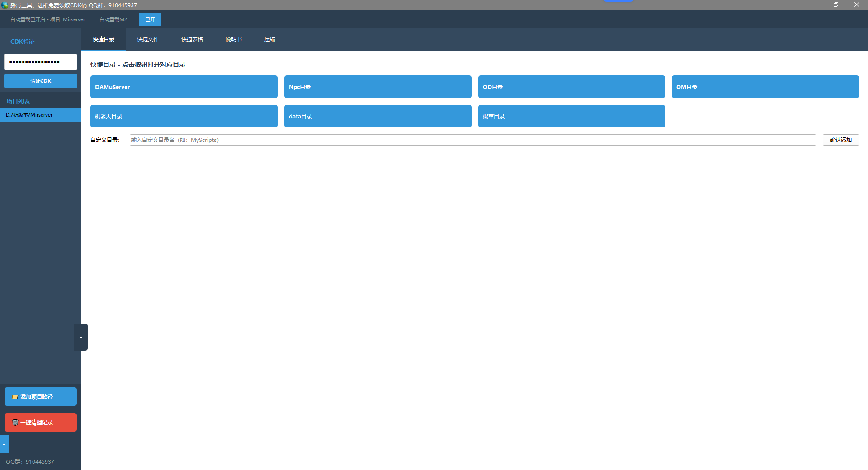Open the 快捷表格 tab

[x=192, y=39]
